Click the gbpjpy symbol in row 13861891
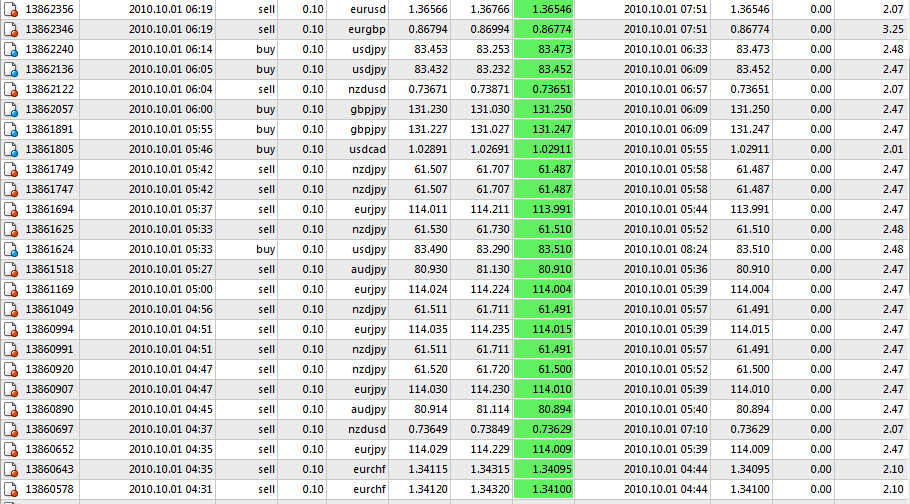 pos(369,129)
